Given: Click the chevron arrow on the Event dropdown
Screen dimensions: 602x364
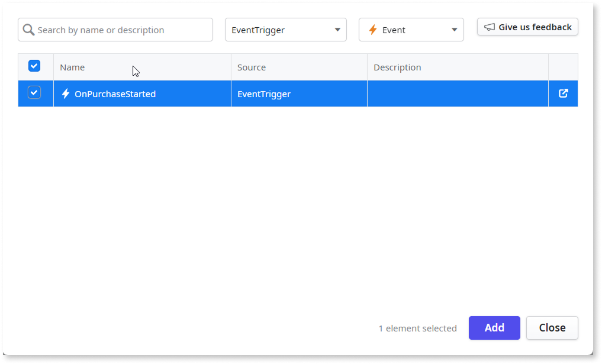Looking at the screenshot, I should [455, 29].
